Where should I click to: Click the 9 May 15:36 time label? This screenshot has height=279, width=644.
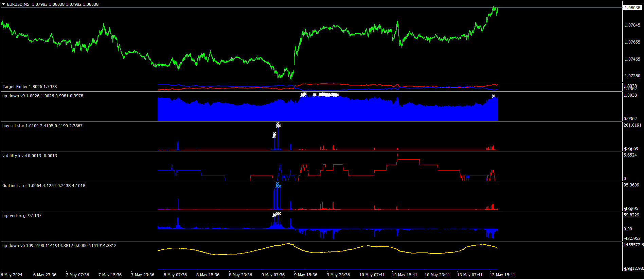pos(306,275)
